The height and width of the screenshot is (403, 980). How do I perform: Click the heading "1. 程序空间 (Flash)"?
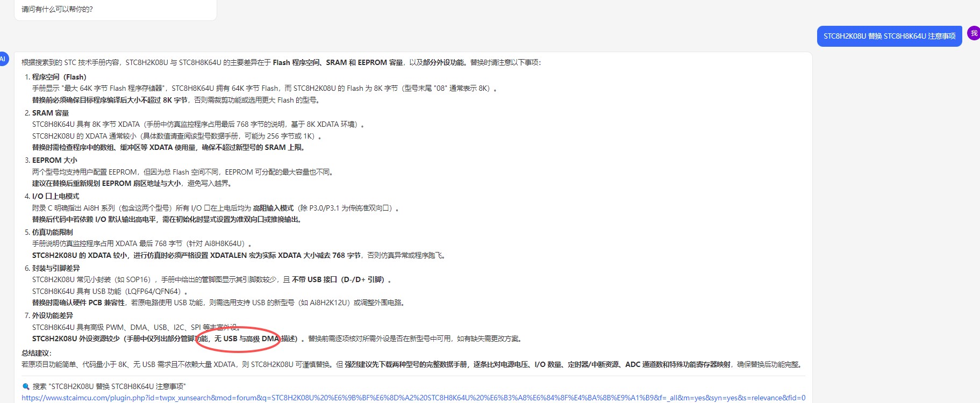point(55,77)
